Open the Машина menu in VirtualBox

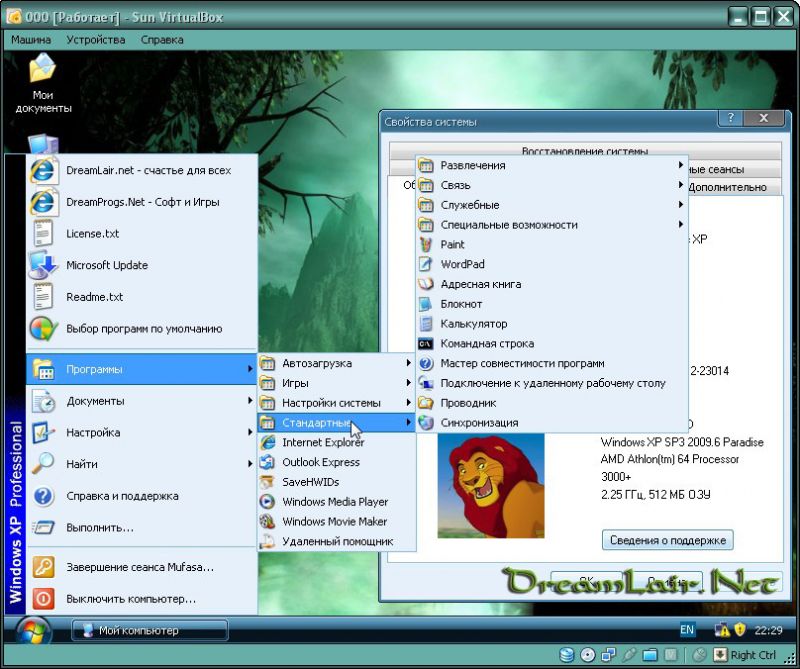[30, 40]
